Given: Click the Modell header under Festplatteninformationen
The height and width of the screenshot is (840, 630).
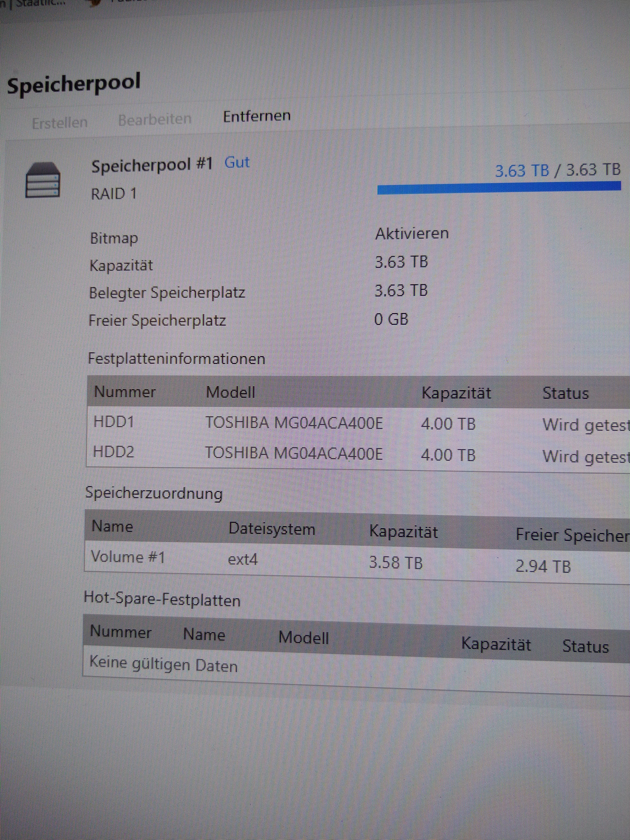Looking at the screenshot, I should [x=230, y=392].
